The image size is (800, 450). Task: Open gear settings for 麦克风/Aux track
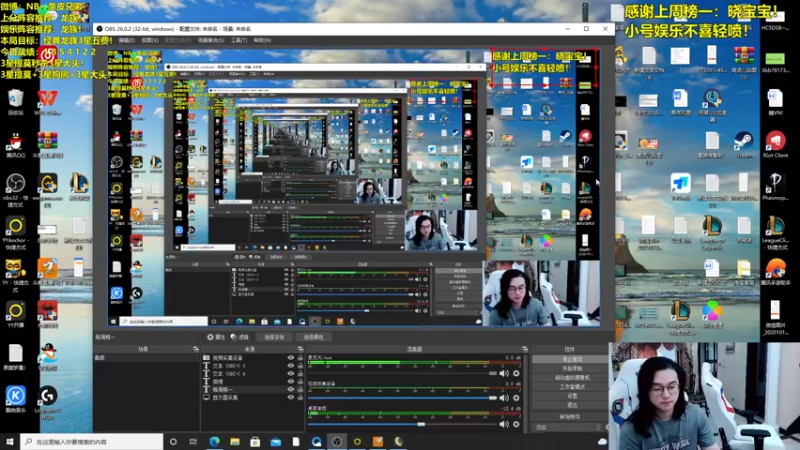(516, 373)
